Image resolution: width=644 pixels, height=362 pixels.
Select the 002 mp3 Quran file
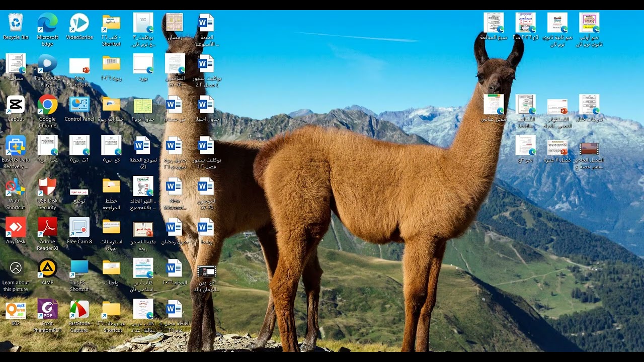coord(16,309)
